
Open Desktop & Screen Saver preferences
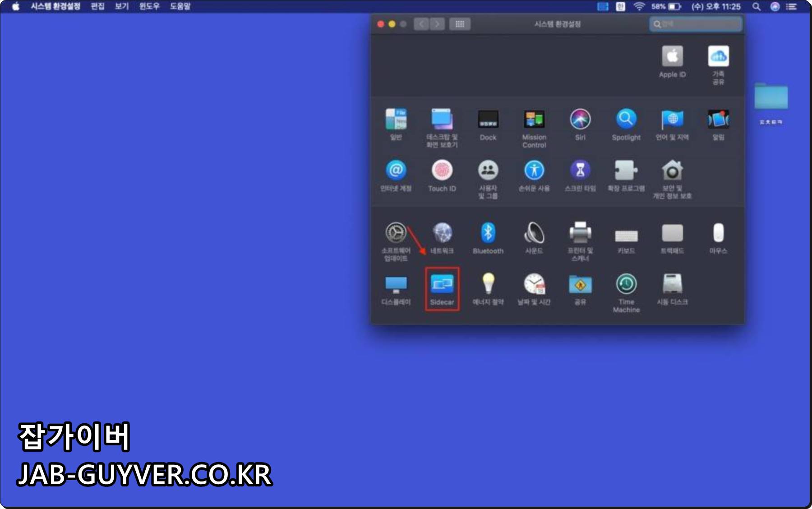(x=442, y=128)
